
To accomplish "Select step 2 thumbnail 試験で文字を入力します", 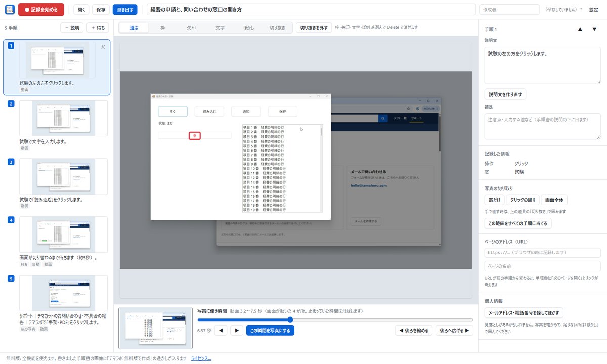I will tap(64, 118).
